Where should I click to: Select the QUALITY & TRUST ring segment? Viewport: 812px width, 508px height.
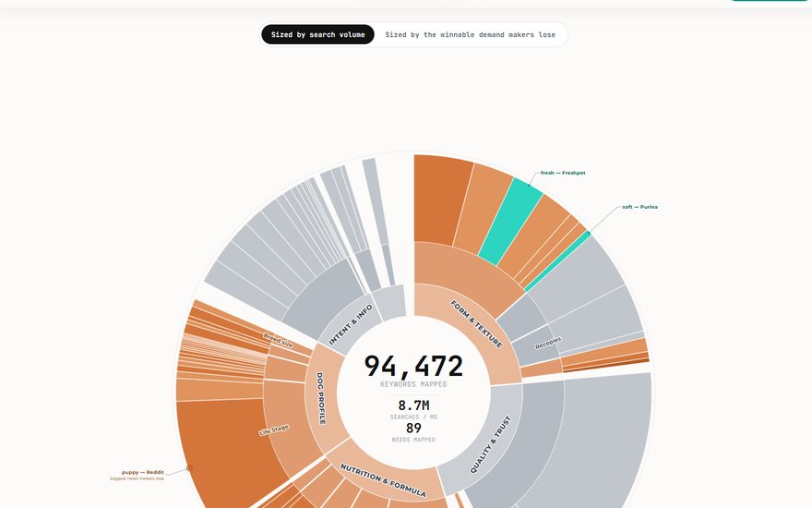click(490, 445)
